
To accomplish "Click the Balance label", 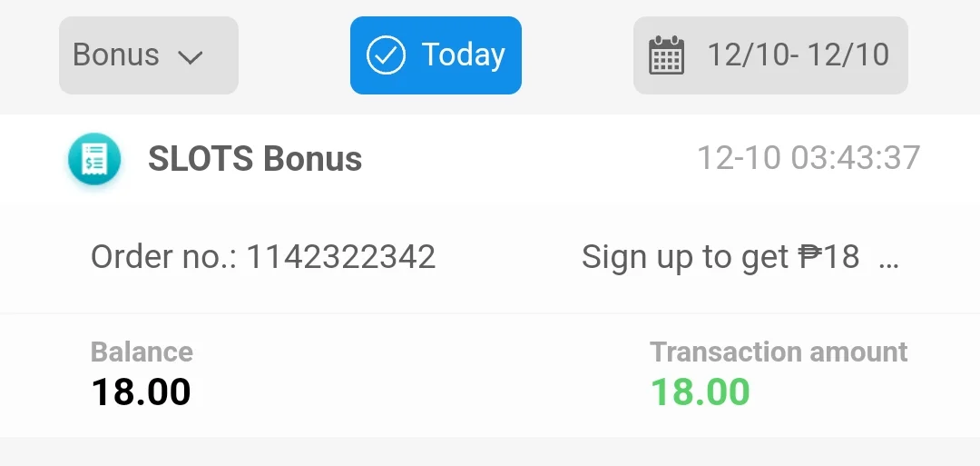I will pyautogui.click(x=142, y=352).
